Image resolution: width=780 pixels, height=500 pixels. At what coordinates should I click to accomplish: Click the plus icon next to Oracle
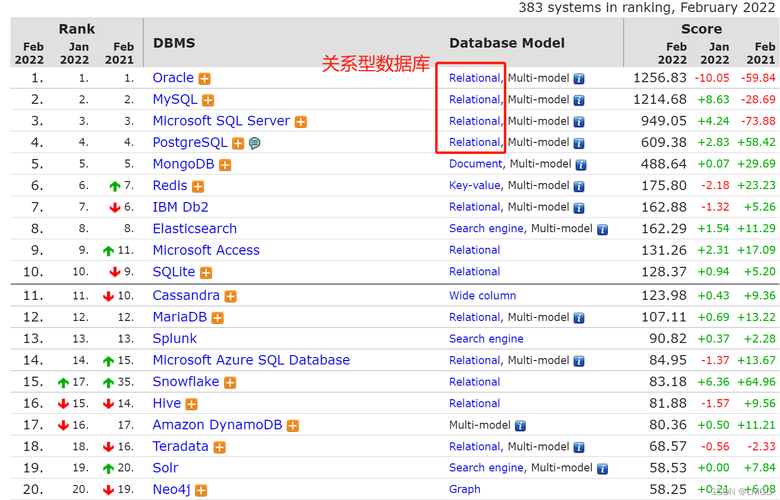[x=204, y=79]
